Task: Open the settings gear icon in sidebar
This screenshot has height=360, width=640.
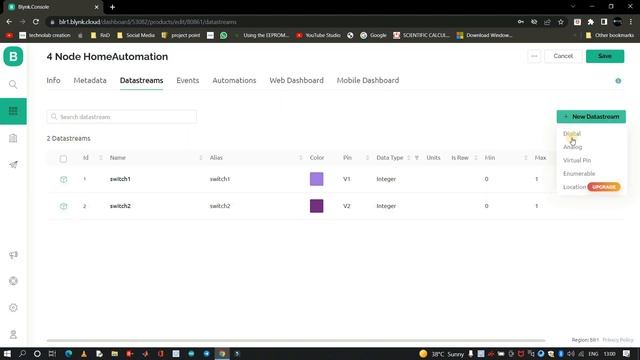Action: pos(13,308)
